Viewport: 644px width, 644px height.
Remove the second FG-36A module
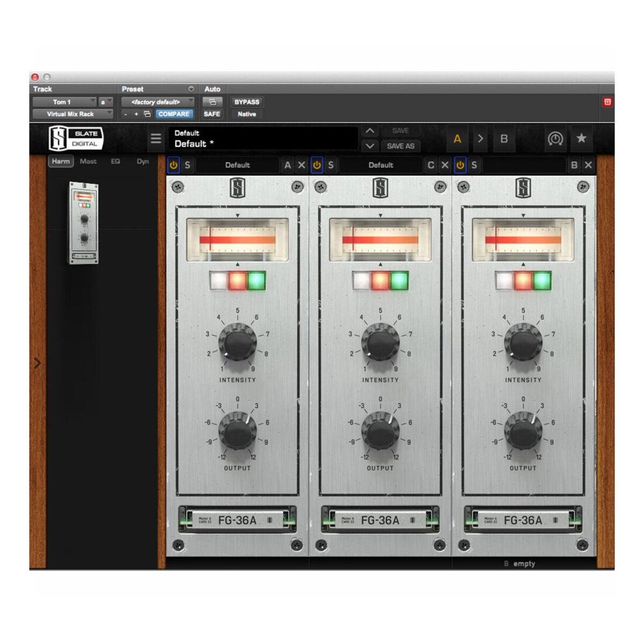(445, 165)
